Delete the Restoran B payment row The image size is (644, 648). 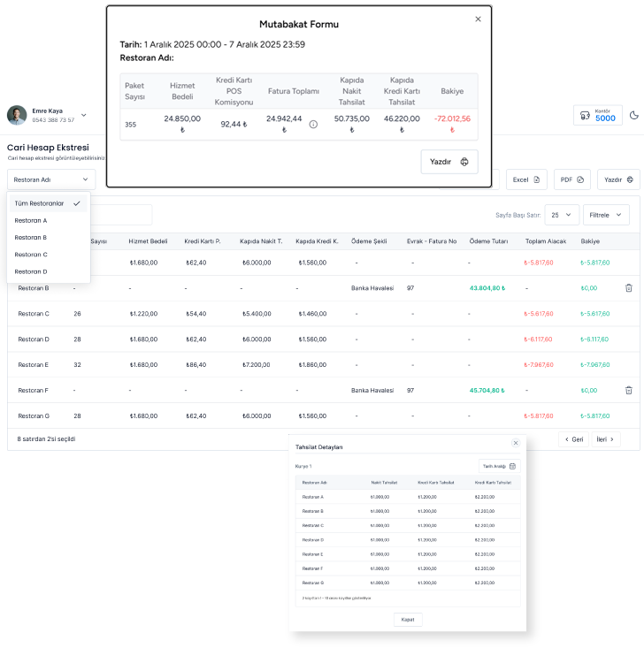click(x=628, y=288)
